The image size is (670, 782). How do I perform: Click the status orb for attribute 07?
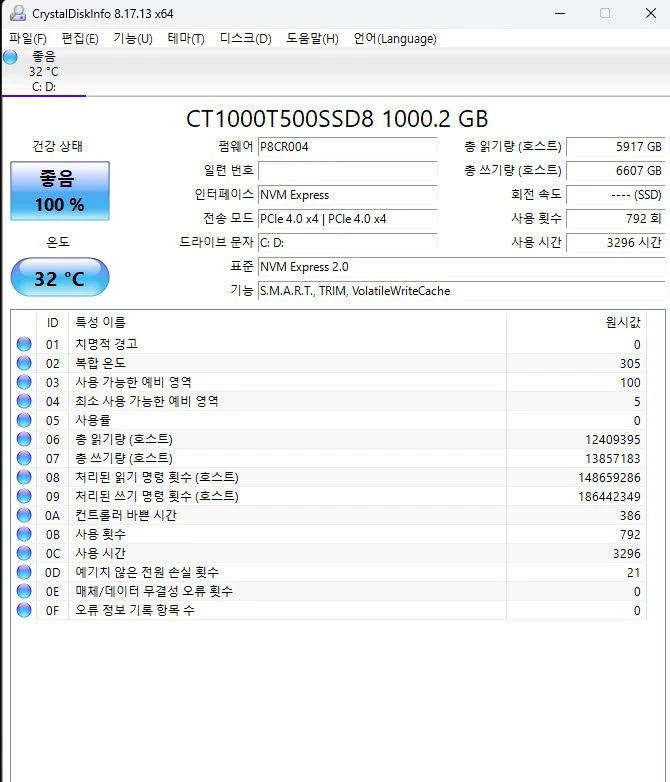click(24, 458)
